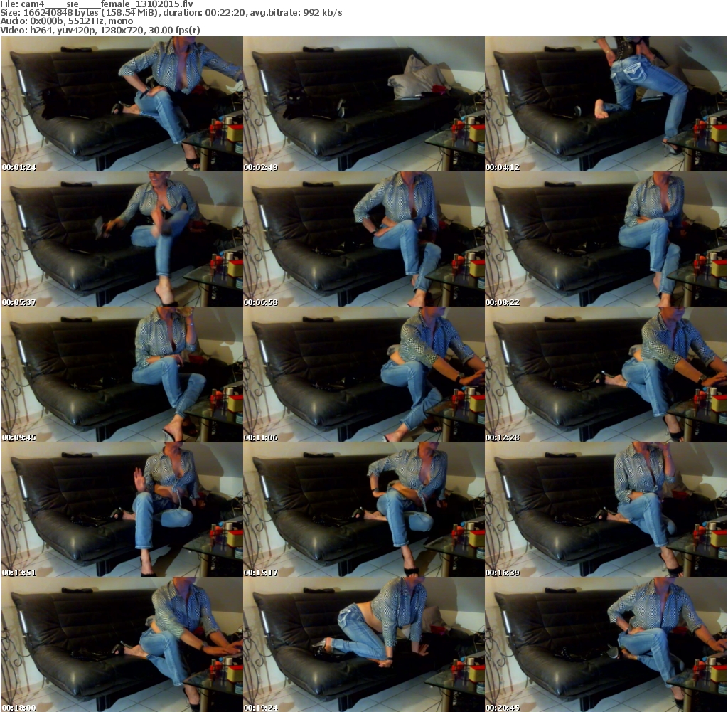Select the thumbnail frame at 00:12:28
The width and height of the screenshot is (728, 712).
(606, 374)
